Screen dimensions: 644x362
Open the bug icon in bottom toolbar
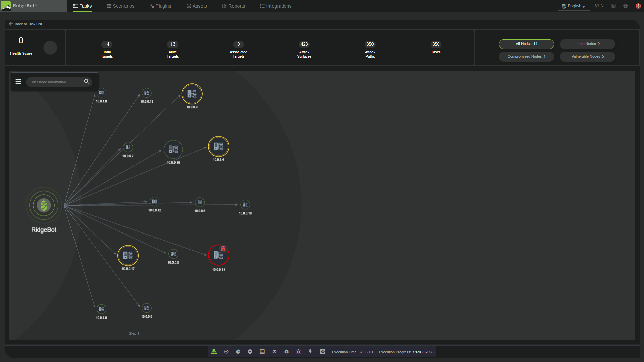point(298,352)
